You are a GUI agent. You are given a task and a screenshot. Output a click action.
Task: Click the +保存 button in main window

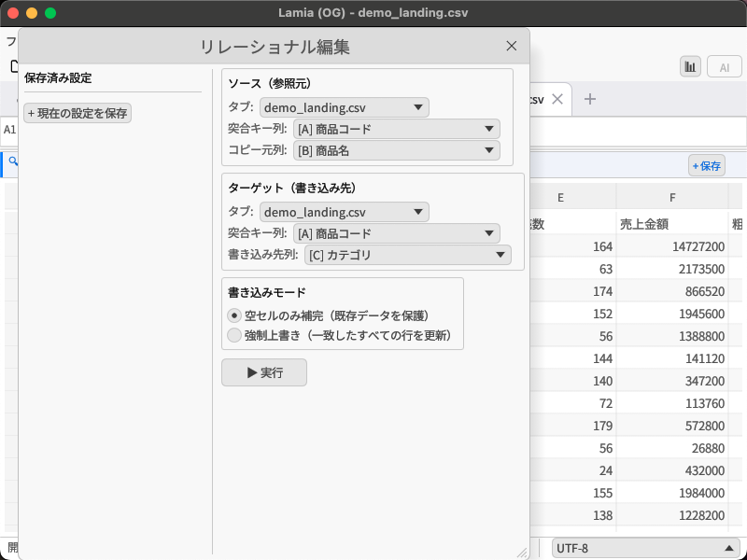(x=707, y=166)
